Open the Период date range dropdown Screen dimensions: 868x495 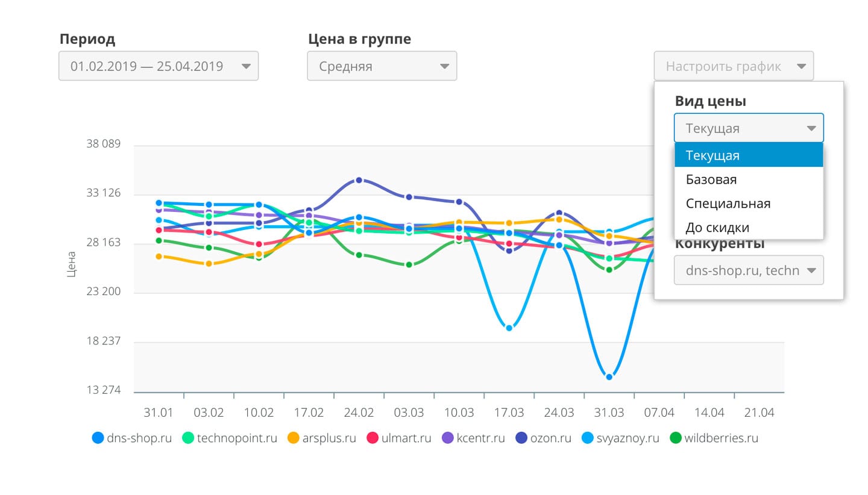(159, 66)
